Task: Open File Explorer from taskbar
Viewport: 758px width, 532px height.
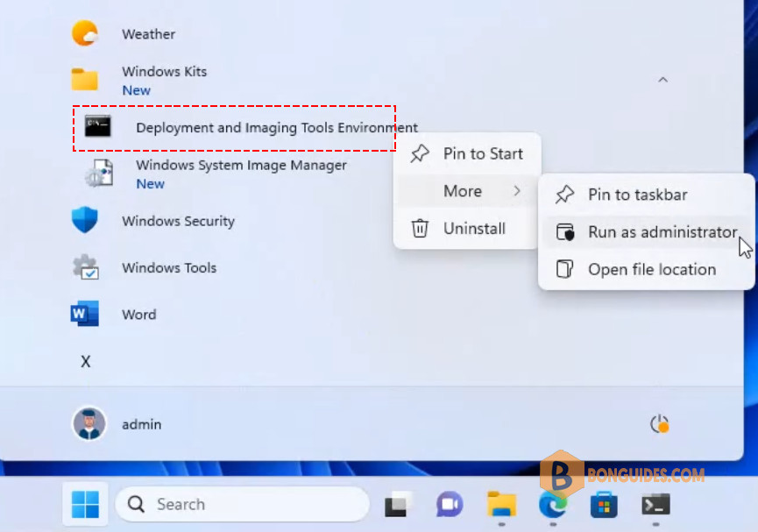Action: 502,505
